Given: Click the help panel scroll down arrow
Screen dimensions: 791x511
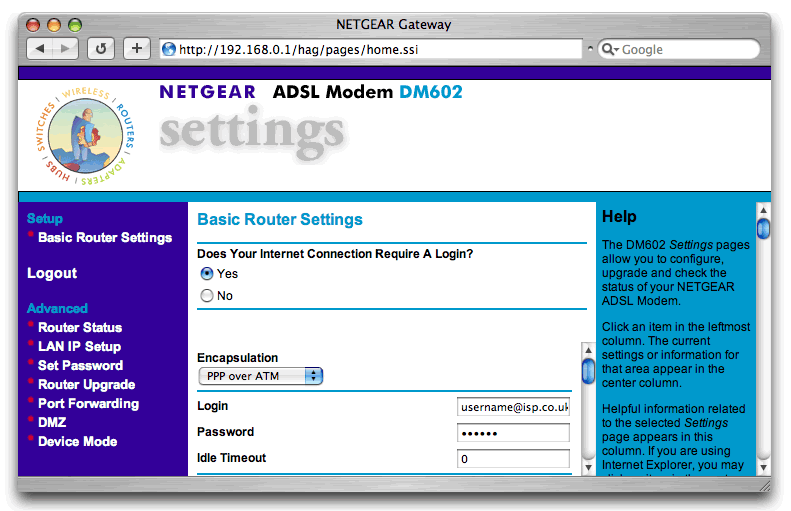Looking at the screenshot, I should [x=764, y=466].
